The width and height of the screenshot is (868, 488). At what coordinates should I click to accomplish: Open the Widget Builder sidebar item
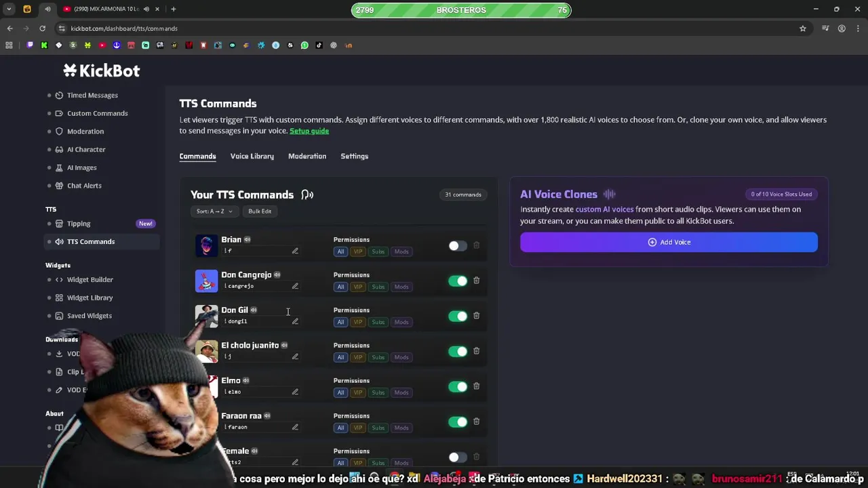(90, 279)
